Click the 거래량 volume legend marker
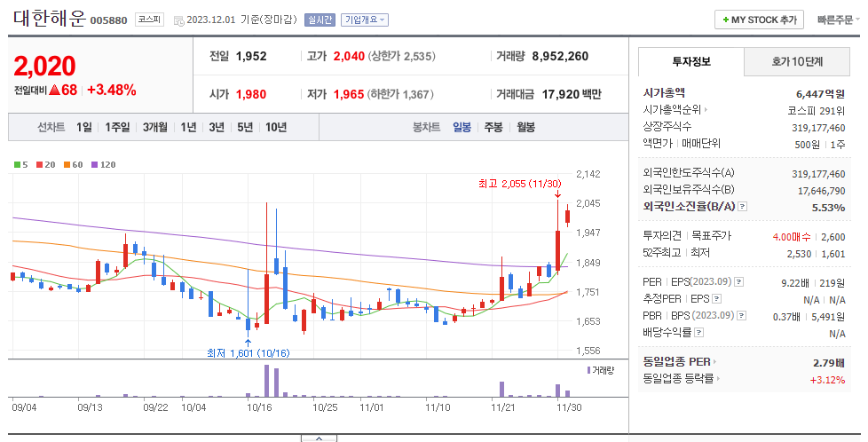This screenshot has width=868, height=442. (x=589, y=370)
